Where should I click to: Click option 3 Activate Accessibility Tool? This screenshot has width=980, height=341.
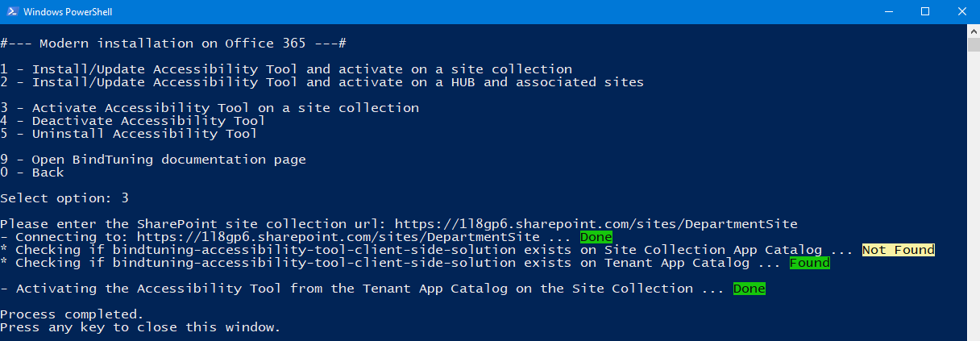coord(210,108)
